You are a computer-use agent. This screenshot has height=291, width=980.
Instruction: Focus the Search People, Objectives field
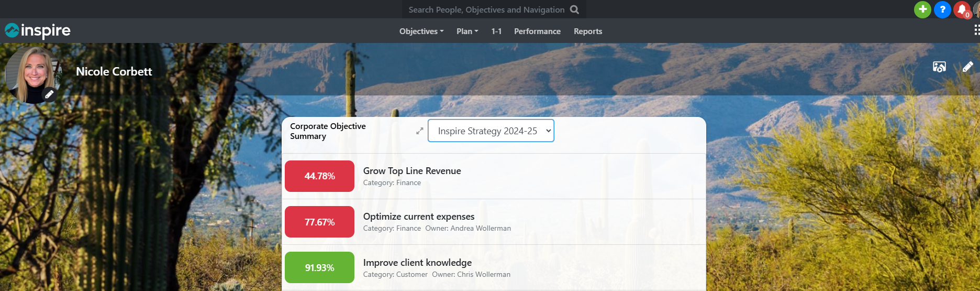tap(486, 9)
